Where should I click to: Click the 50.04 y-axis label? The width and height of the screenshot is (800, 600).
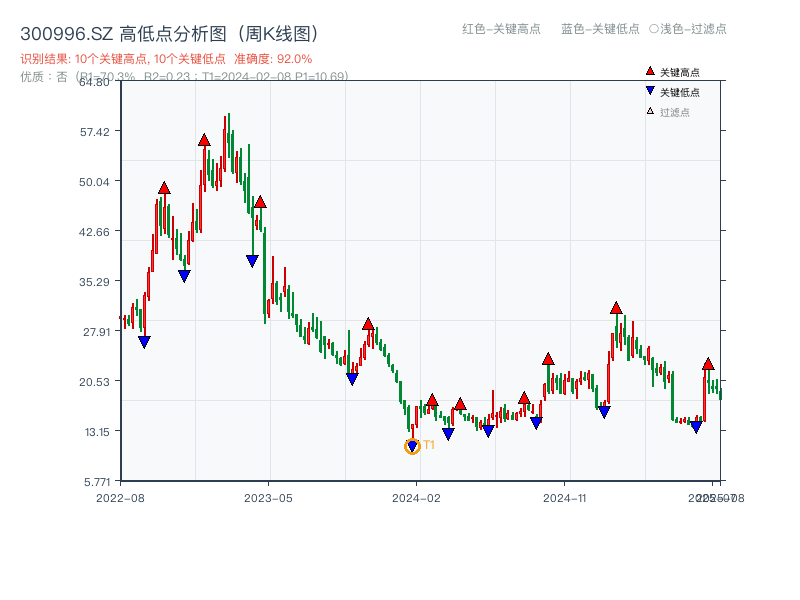pyautogui.click(x=94, y=182)
